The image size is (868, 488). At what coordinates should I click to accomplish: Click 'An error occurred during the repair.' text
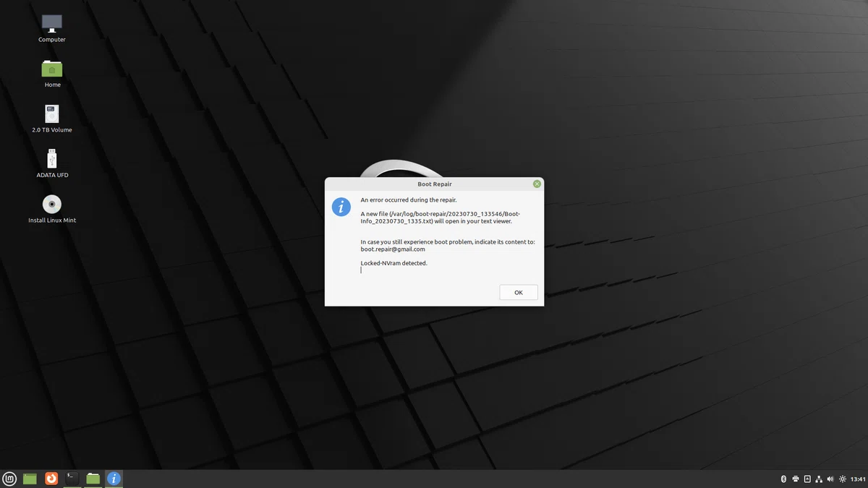tap(409, 200)
